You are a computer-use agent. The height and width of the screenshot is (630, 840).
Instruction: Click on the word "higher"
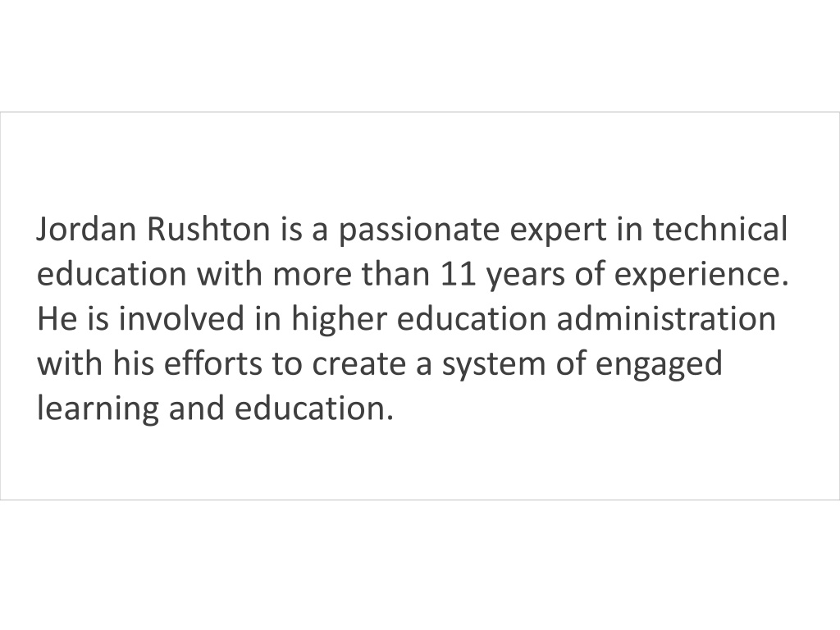(x=339, y=321)
